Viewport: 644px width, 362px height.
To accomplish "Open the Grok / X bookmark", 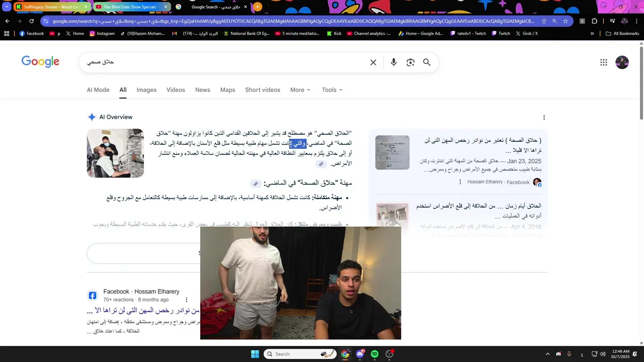I will point(526,34).
